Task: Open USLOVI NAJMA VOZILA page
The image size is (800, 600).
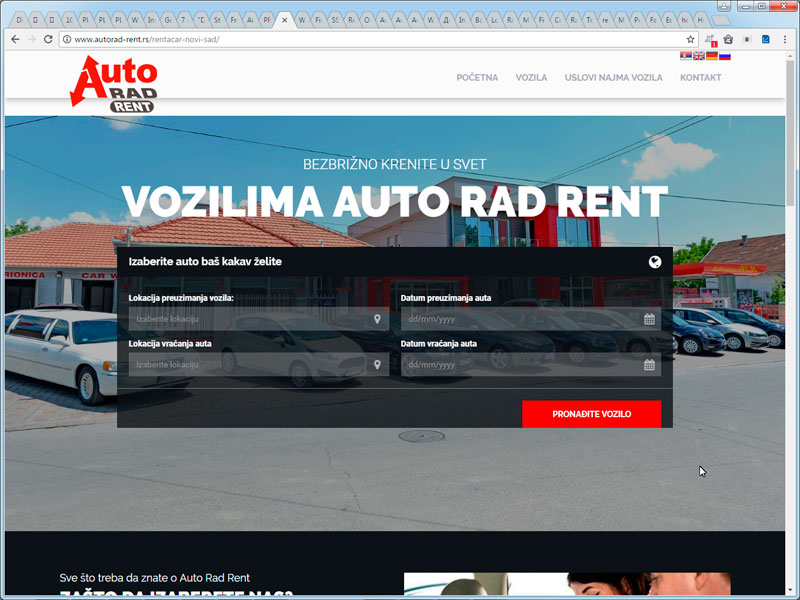Action: tap(613, 78)
